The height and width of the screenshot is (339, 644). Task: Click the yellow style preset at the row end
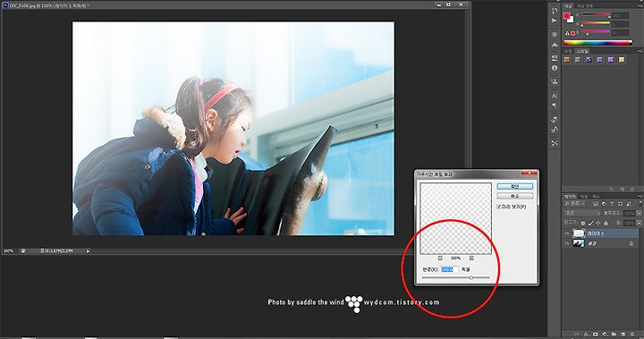pos(622,60)
